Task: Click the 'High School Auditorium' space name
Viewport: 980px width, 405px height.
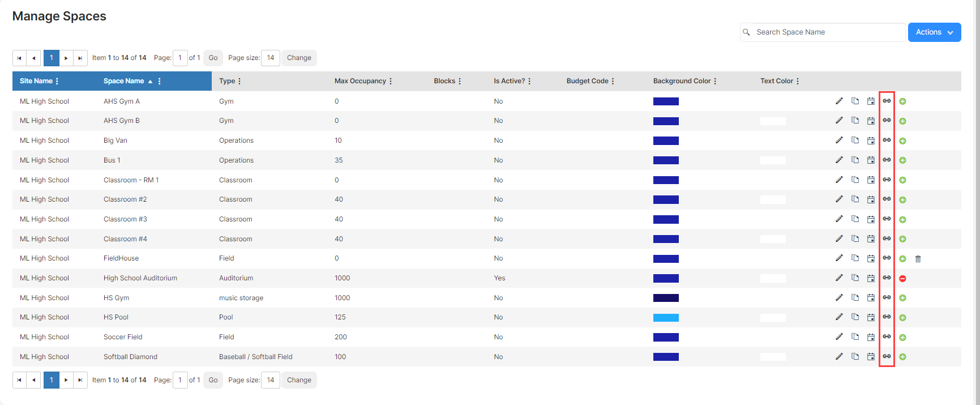Action: coord(140,278)
